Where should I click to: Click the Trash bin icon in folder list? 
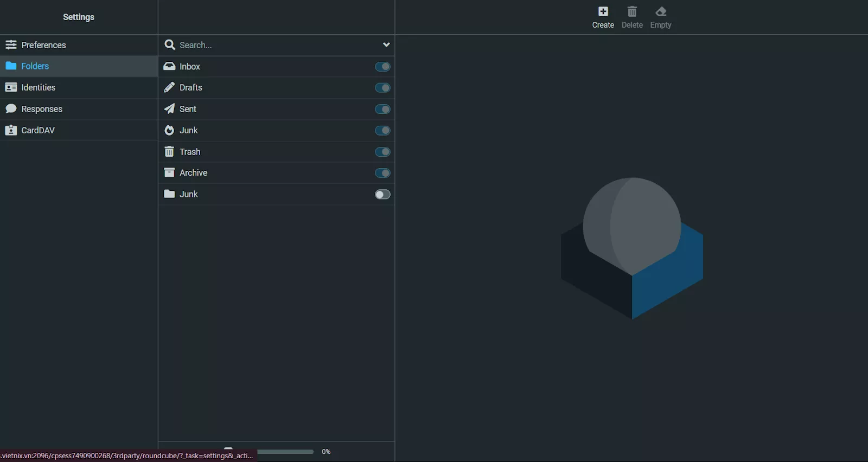(169, 151)
